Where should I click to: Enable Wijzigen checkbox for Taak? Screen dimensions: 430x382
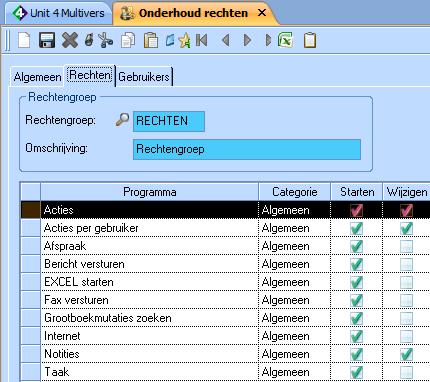pyautogui.click(x=406, y=372)
